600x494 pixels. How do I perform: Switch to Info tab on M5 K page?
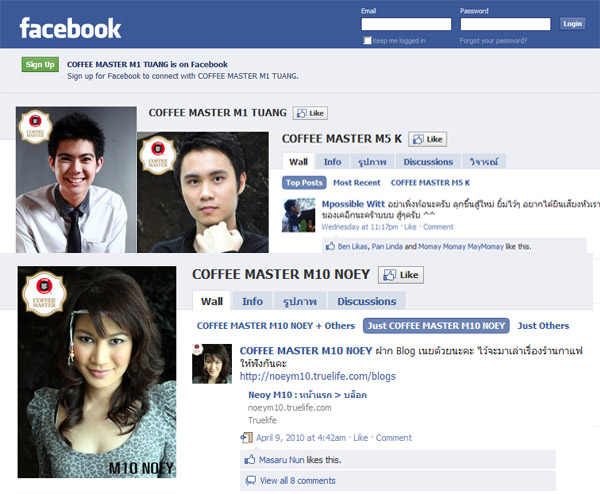332,162
